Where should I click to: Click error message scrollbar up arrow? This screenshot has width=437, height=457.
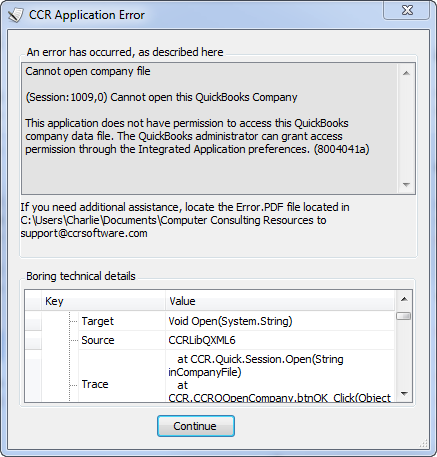(406, 73)
